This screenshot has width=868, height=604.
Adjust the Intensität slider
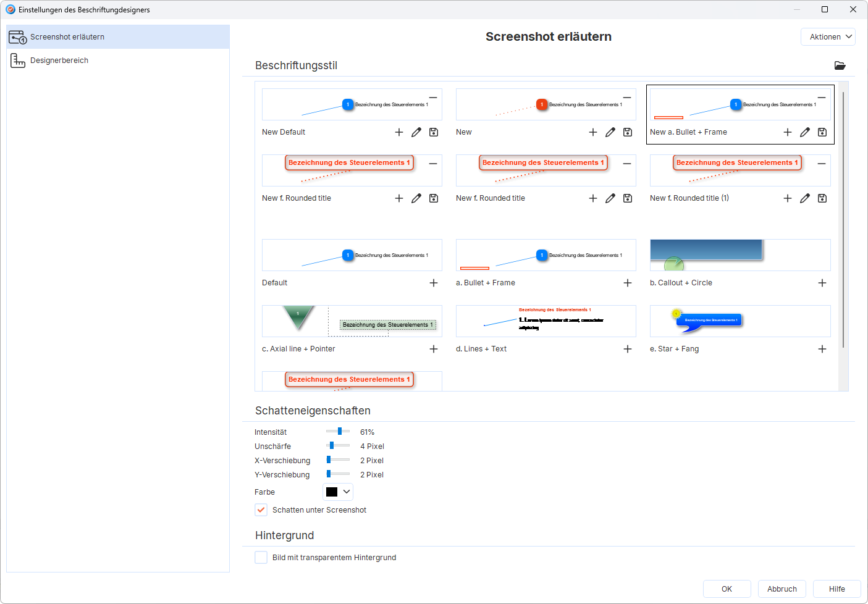pyautogui.click(x=340, y=432)
